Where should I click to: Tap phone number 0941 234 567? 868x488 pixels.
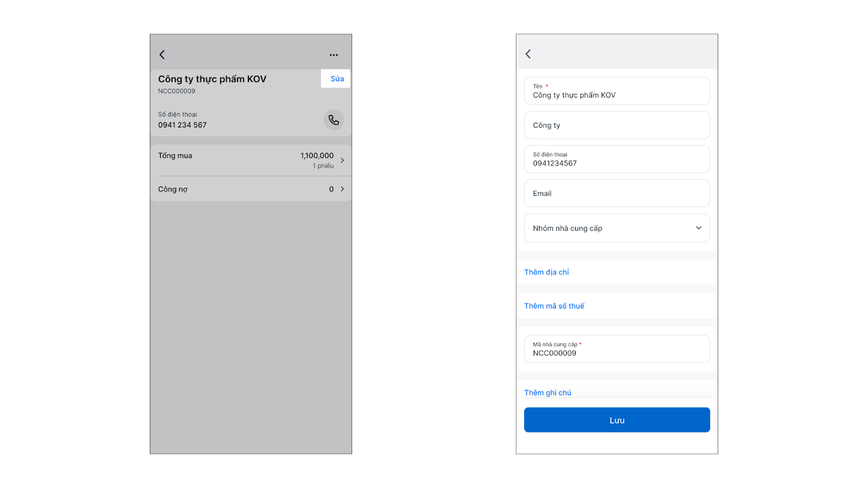(x=182, y=125)
